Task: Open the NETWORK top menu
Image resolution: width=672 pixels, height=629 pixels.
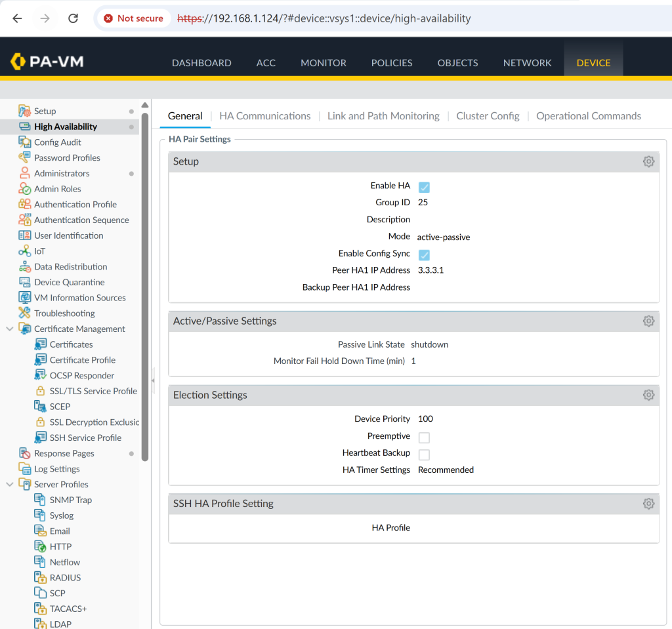Action: point(527,63)
